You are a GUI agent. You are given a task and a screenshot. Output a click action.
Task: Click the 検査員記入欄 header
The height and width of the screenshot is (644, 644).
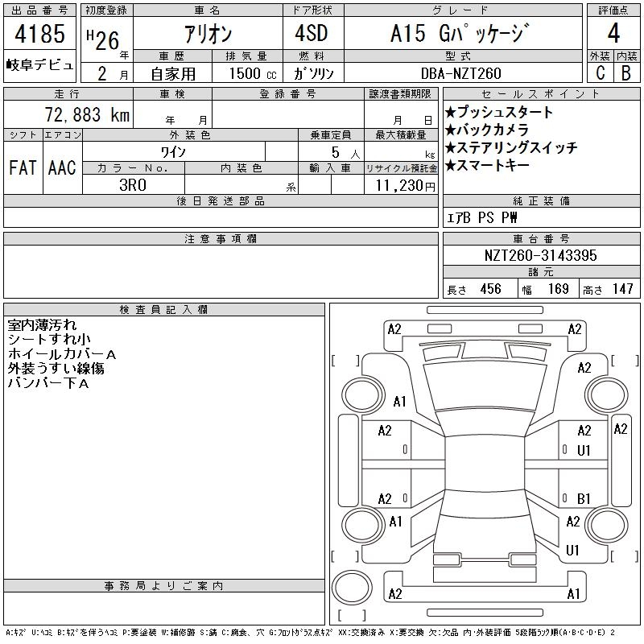click(163, 310)
